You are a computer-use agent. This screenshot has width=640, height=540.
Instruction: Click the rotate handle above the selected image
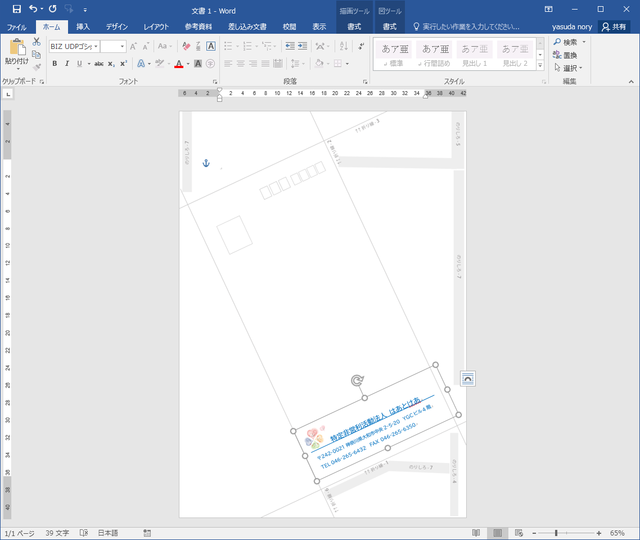point(359,380)
